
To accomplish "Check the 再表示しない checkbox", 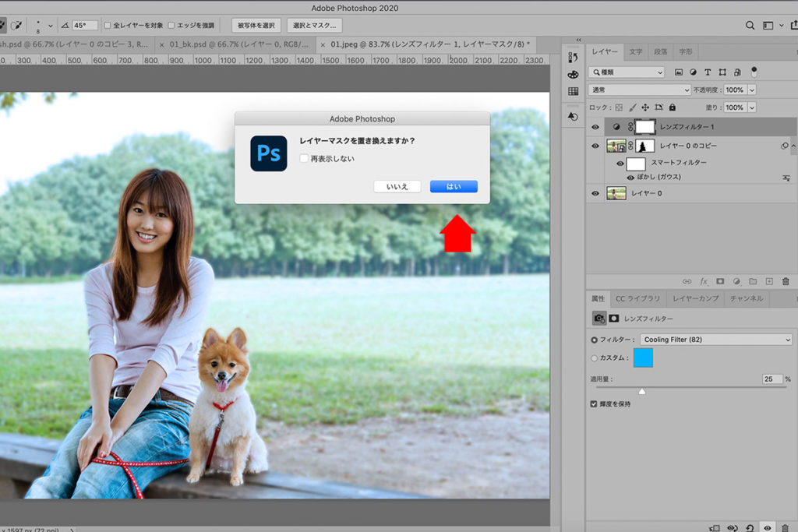I will click(x=304, y=158).
